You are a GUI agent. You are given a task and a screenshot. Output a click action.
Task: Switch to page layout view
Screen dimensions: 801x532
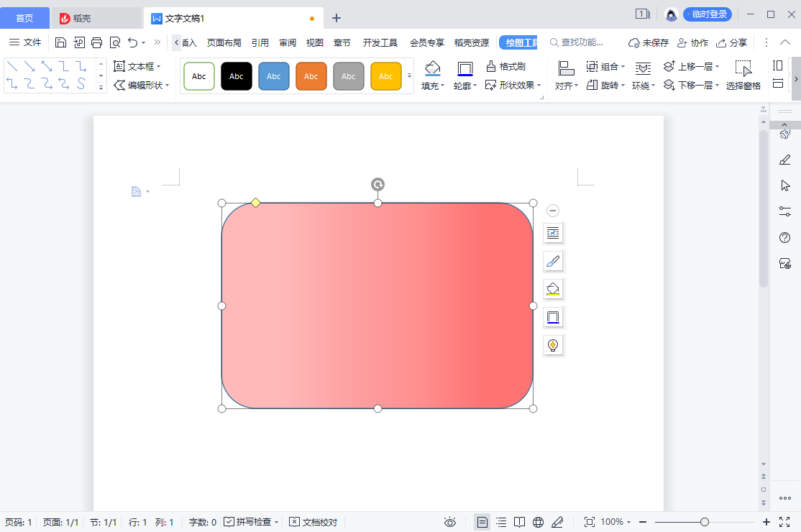[482, 522]
